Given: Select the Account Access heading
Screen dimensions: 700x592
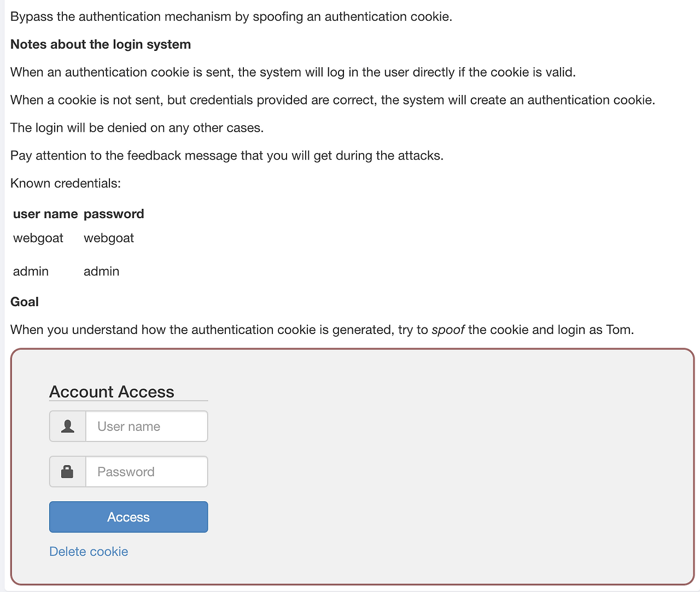Looking at the screenshot, I should click(x=112, y=391).
